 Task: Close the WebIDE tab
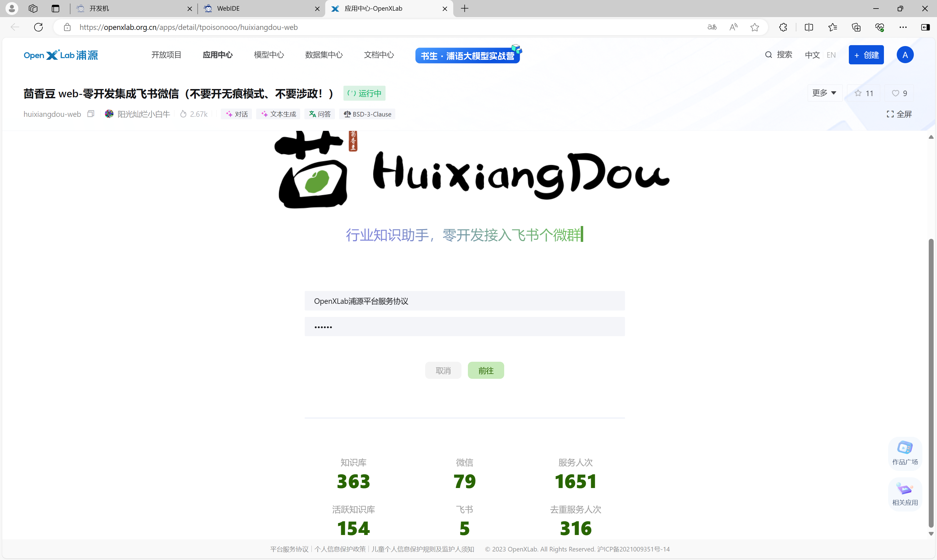coord(317,9)
